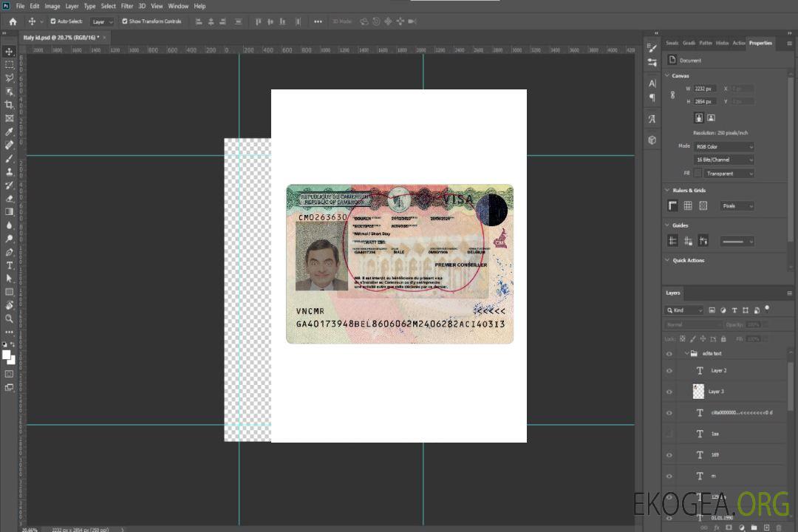The height and width of the screenshot is (532, 798).
Task: Show the hidden '1aa' text layer
Action: (669, 434)
